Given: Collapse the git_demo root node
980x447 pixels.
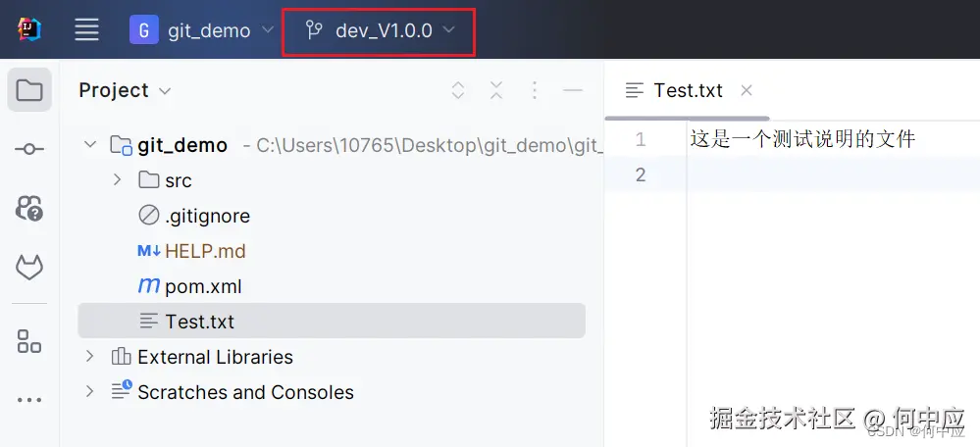Looking at the screenshot, I should [90, 145].
